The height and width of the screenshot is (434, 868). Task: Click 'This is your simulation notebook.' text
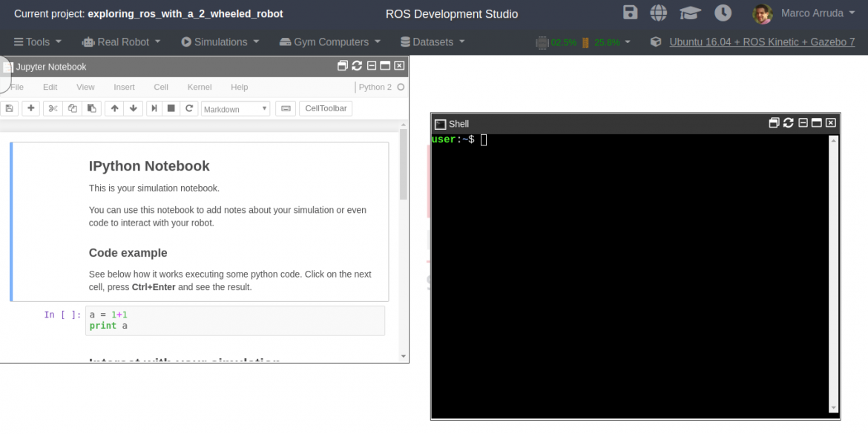(154, 188)
